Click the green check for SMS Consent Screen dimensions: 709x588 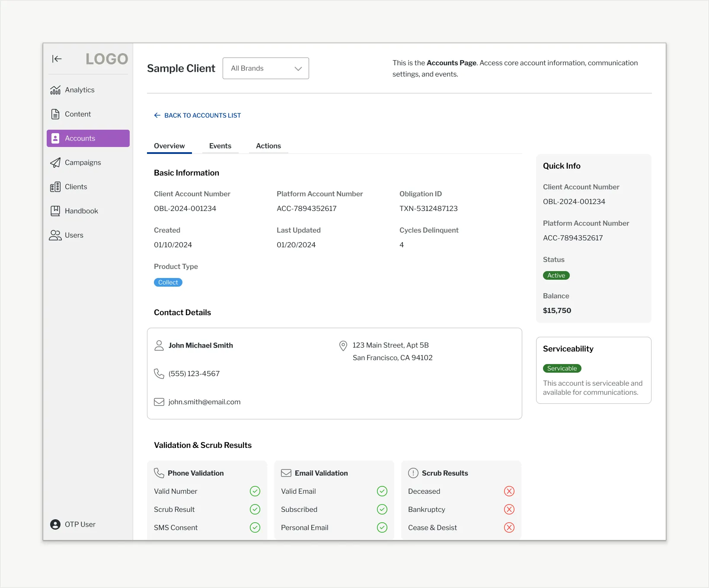255,527
